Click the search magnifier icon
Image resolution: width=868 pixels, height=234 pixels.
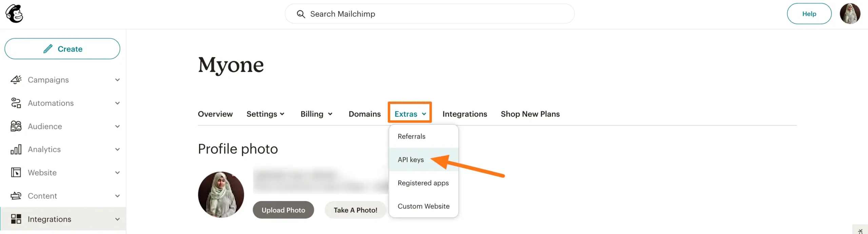pyautogui.click(x=301, y=14)
